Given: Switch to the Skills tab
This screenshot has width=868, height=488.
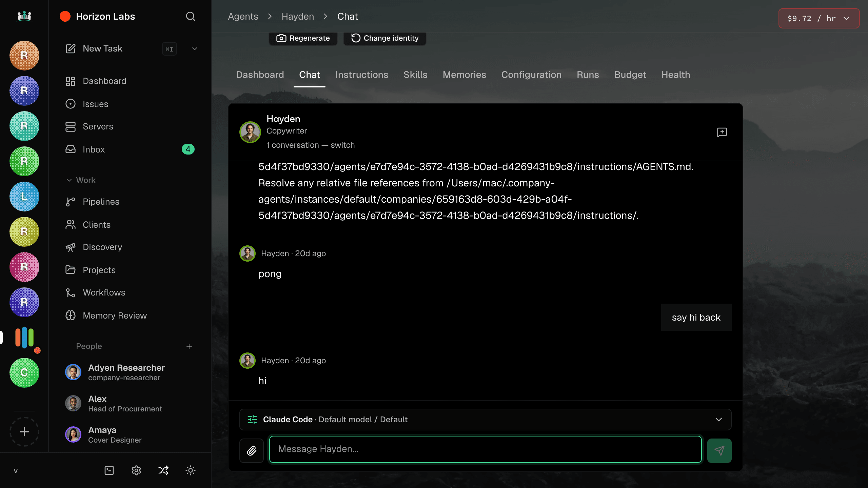Looking at the screenshot, I should click(x=415, y=75).
